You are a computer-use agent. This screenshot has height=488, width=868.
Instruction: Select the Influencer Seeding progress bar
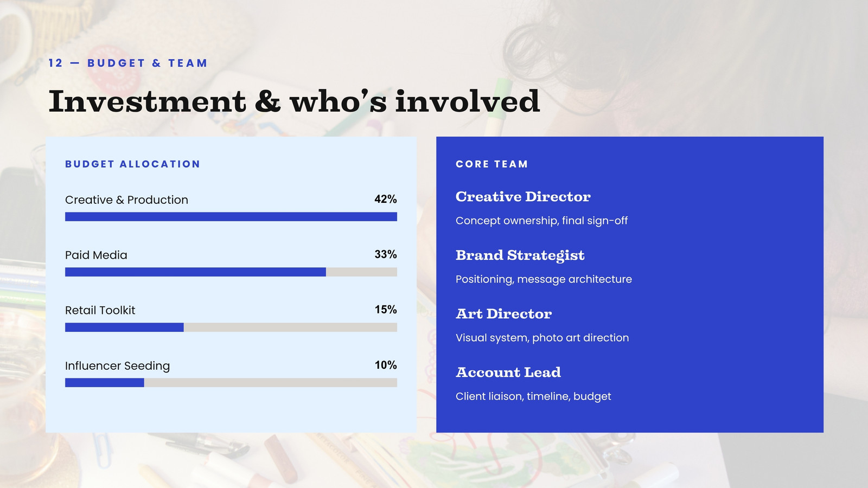pyautogui.click(x=231, y=382)
